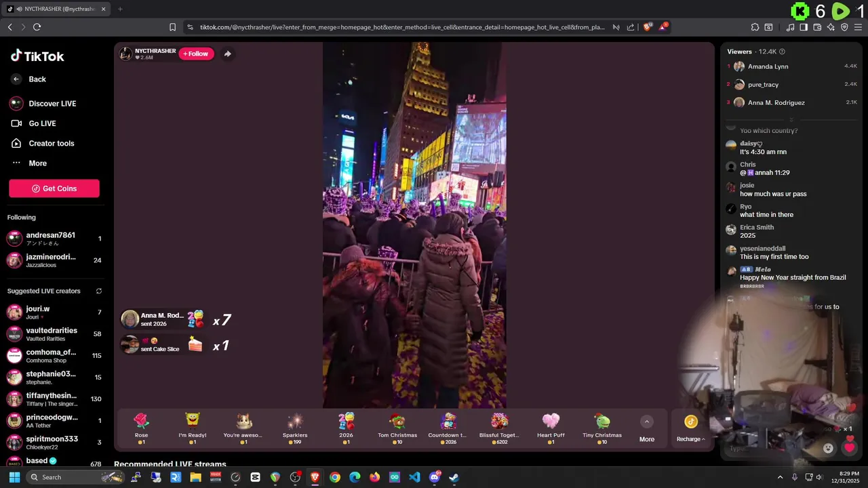The image size is (868, 488).
Task: Expand the top viewers list chevron
Action: coord(791,119)
